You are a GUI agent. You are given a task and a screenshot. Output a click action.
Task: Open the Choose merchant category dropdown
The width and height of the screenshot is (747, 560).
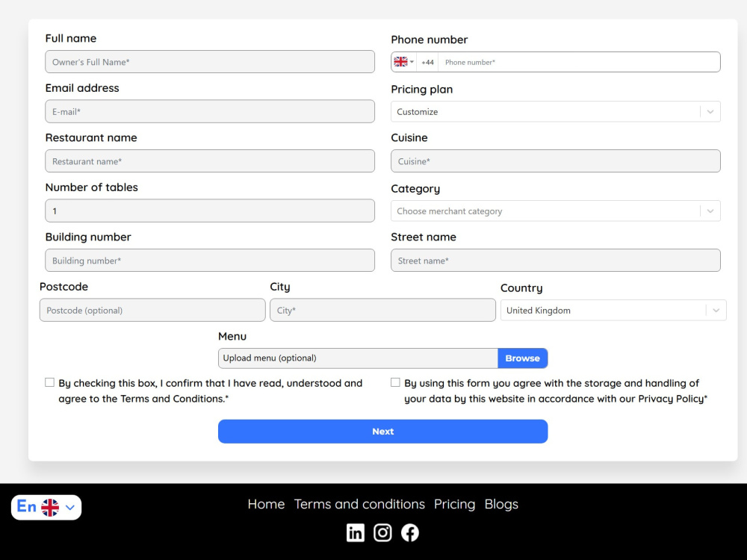coord(556,211)
